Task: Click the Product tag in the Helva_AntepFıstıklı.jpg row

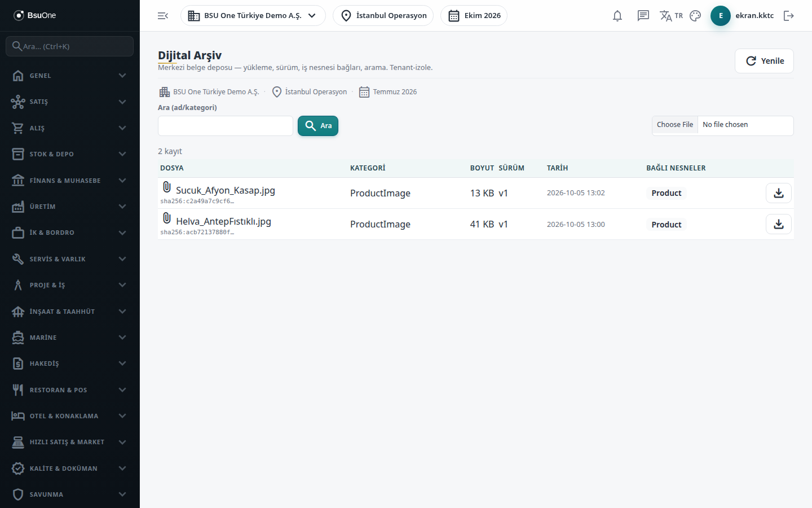Action: tap(667, 225)
